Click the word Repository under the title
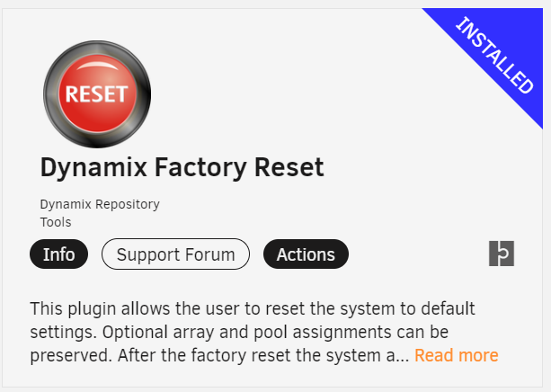Image resolution: width=551 pixels, height=392 pixels. pyautogui.click(x=128, y=205)
